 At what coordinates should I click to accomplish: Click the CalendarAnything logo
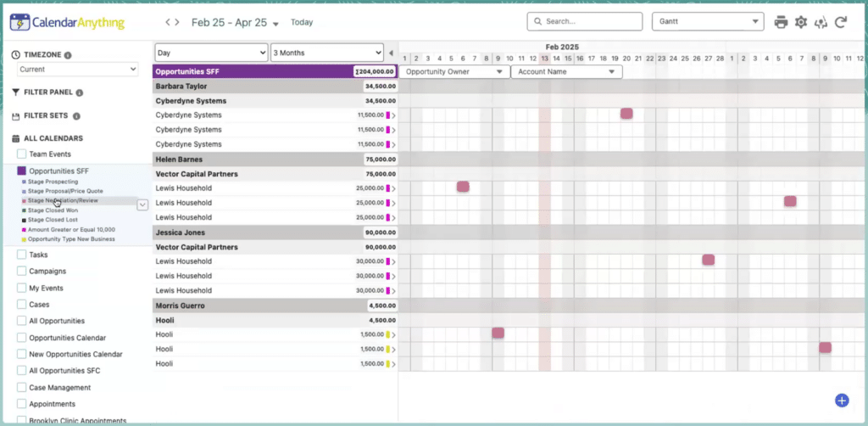click(68, 23)
